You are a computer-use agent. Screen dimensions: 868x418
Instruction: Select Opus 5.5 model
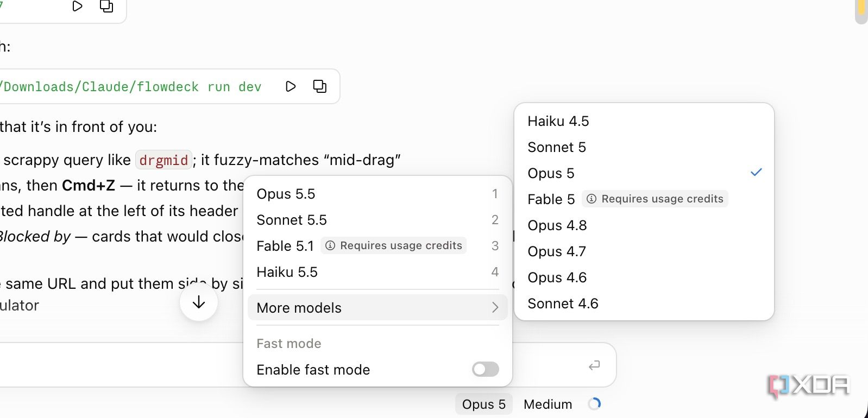click(378, 194)
